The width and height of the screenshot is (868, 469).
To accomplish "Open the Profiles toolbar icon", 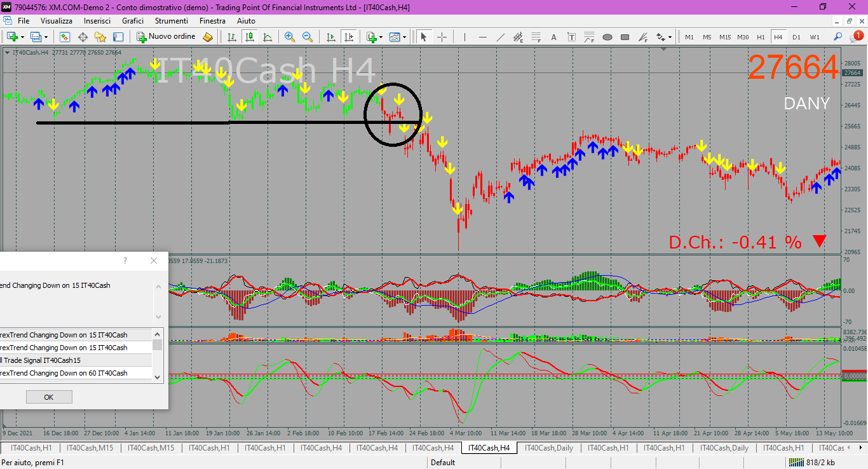I will 36,37.
